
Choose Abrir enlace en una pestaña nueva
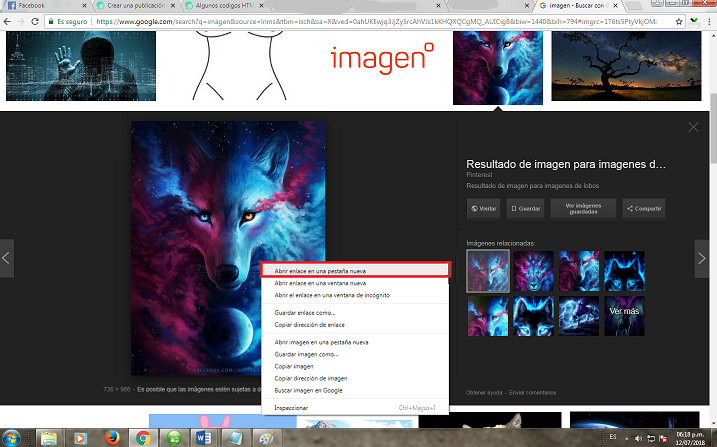tap(355, 271)
